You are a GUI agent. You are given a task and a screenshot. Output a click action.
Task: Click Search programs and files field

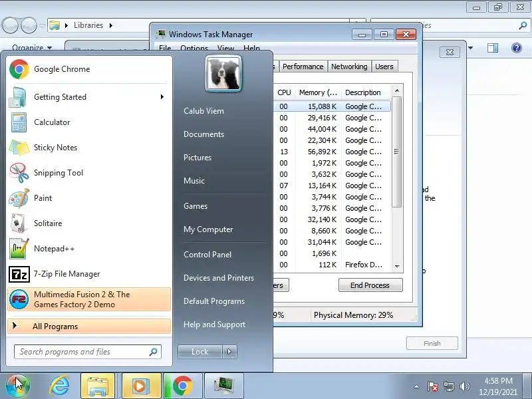click(88, 352)
